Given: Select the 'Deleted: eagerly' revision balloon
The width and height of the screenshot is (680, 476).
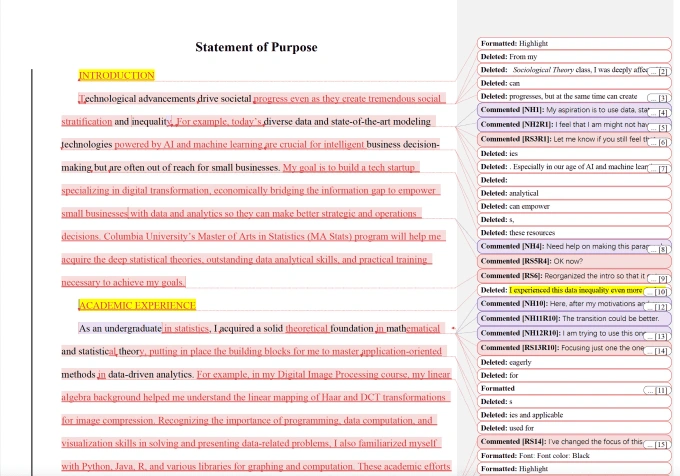Looking at the screenshot, I should 574,362.
